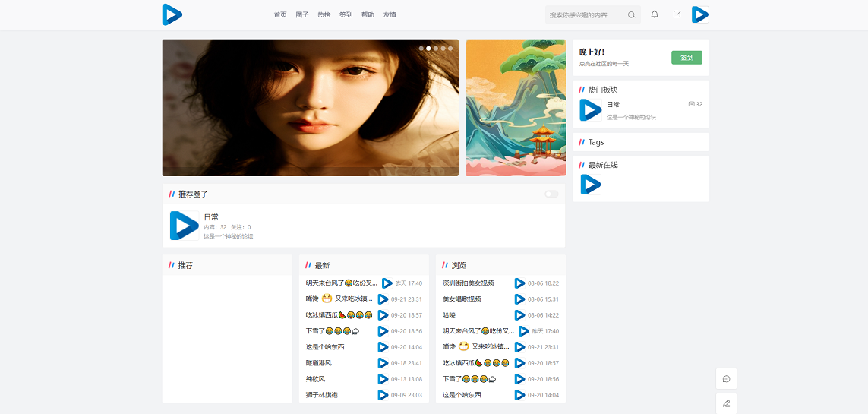Open the post titled 隧道港风
Image resolution: width=868 pixels, height=414 pixels.
pyautogui.click(x=319, y=363)
